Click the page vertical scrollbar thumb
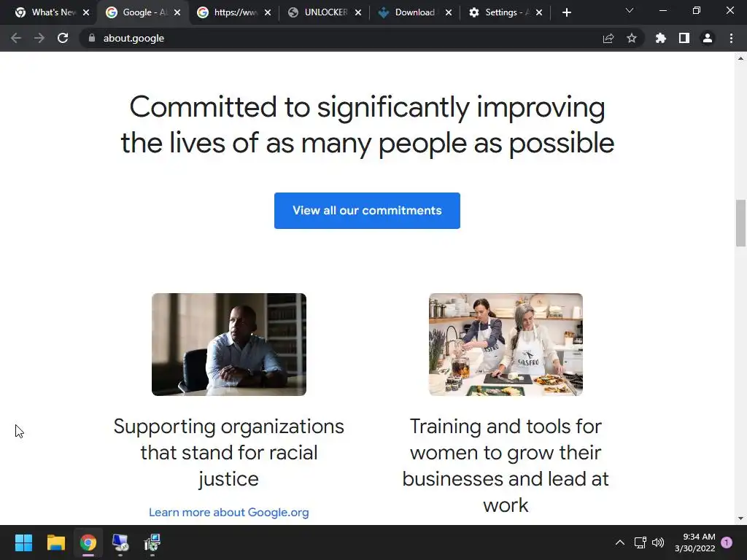 (x=740, y=223)
